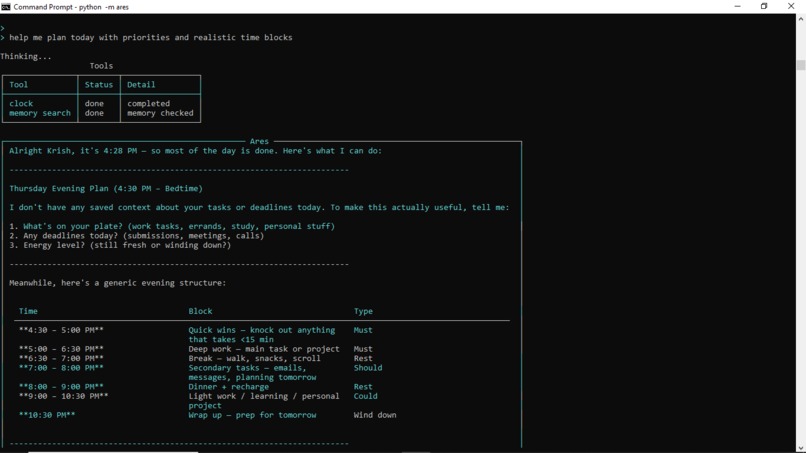Click the window title 'Command Prompt - python -m ares'
Viewport: 806px width, 453px height.
71,7
